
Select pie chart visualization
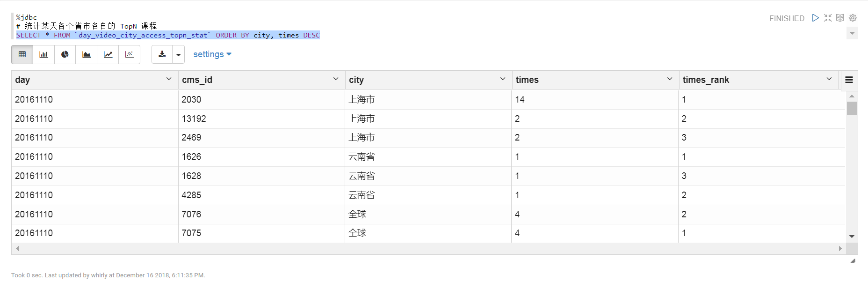[65, 54]
